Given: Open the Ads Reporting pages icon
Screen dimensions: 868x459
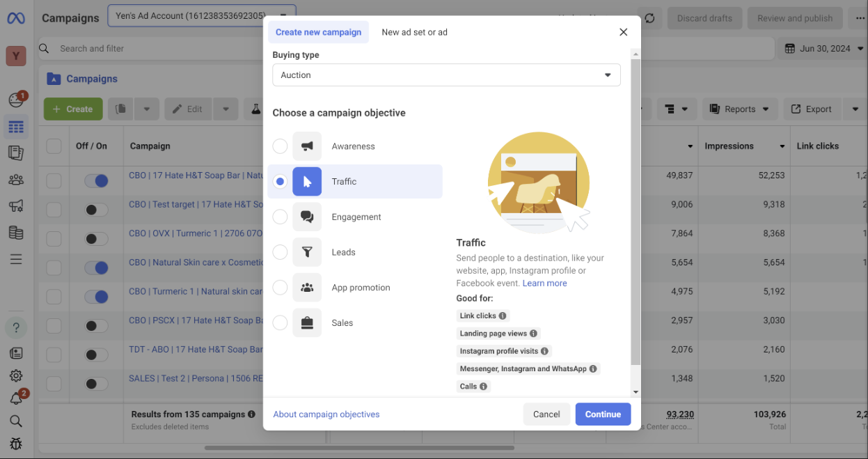Looking at the screenshot, I should 15,153.
